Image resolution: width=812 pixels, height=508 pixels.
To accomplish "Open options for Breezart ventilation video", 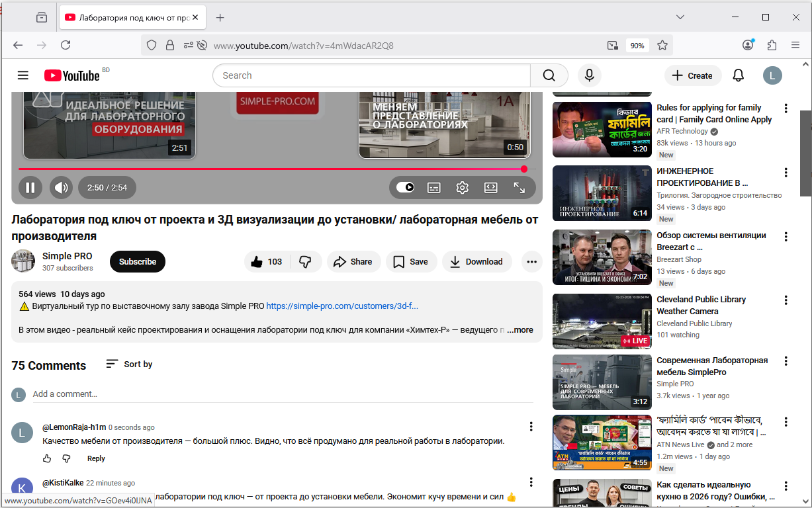I will click(x=786, y=237).
